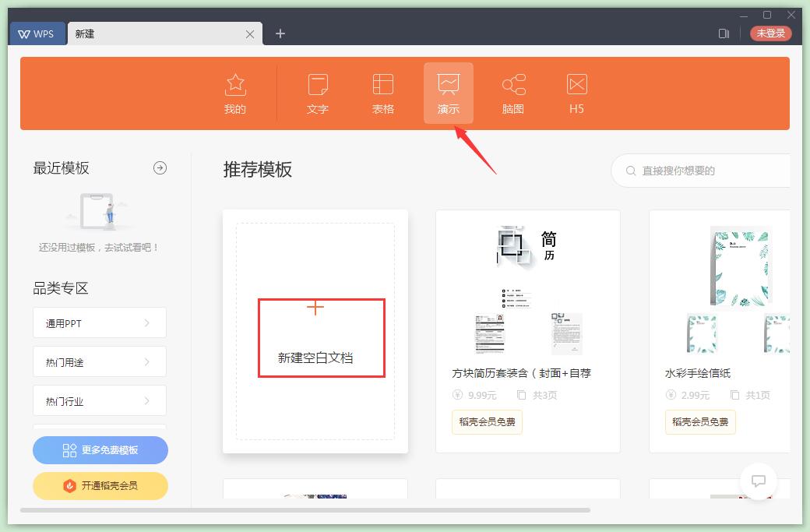Click 未登录 to sign in
This screenshot has width=810, height=532.
(770, 33)
